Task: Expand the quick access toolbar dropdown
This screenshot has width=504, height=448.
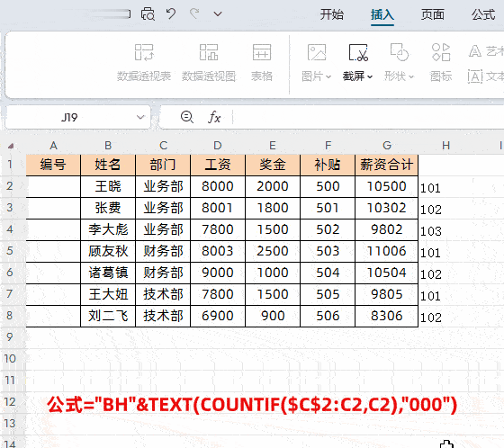Action: 218,14
